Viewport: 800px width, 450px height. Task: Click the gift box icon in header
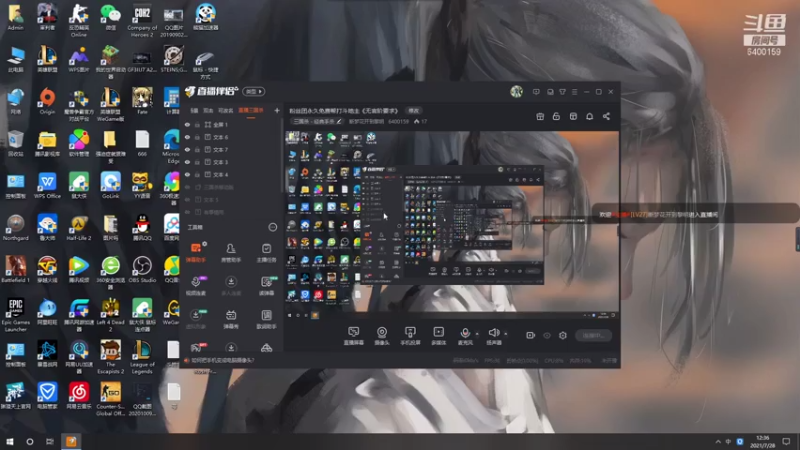tap(540, 117)
